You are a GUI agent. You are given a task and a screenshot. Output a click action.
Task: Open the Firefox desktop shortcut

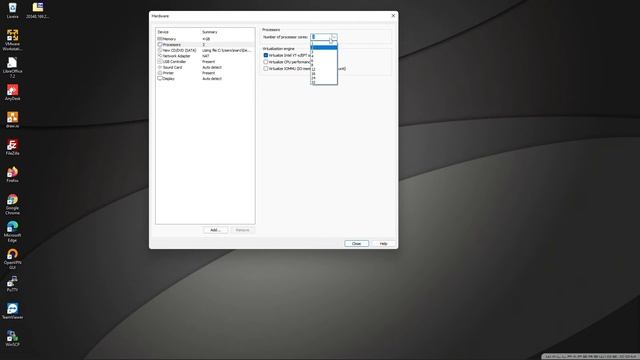coord(12,174)
